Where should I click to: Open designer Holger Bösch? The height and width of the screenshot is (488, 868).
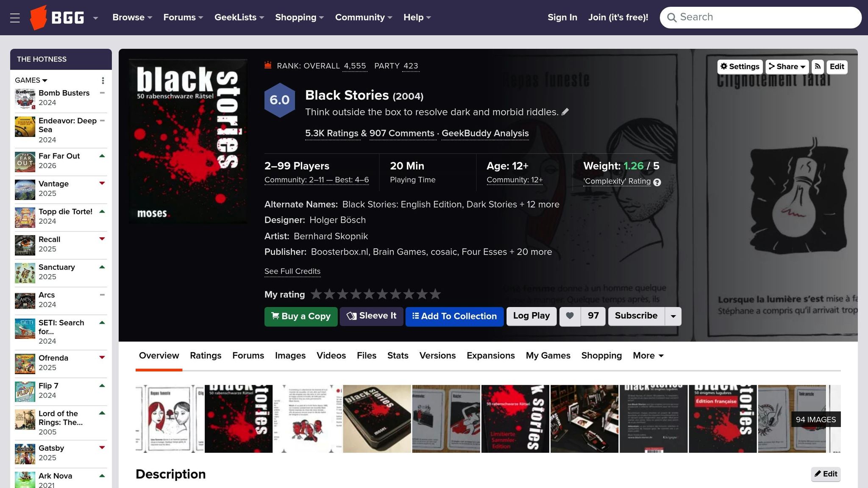pos(337,220)
